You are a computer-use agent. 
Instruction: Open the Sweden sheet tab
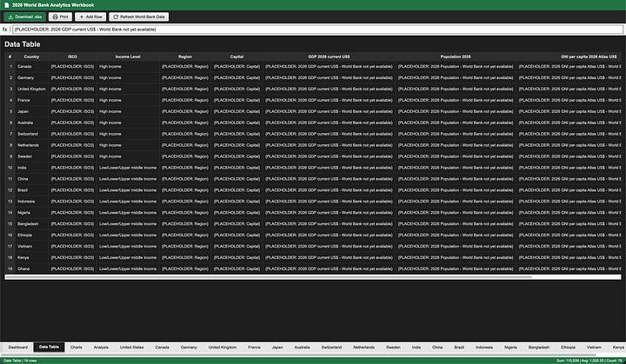pos(393,347)
